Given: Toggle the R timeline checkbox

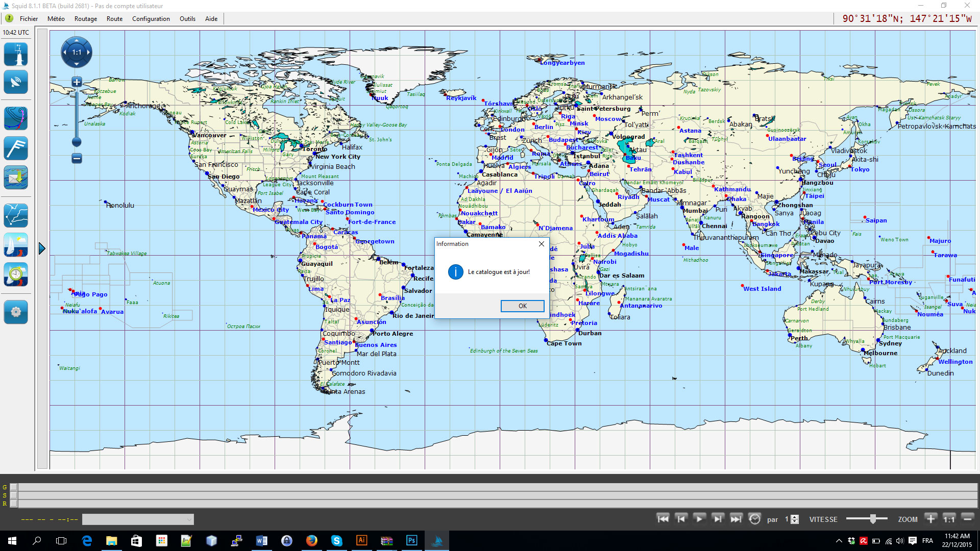Looking at the screenshot, I should (14, 504).
